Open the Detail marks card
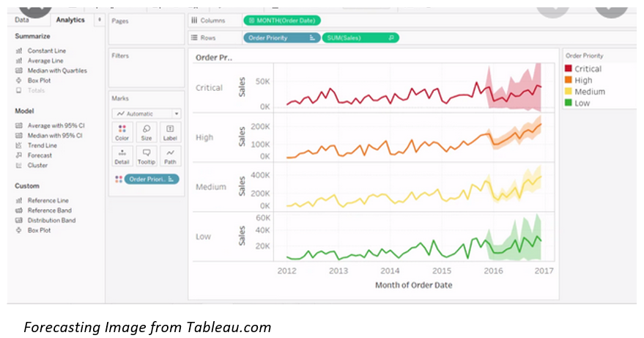 click(x=122, y=155)
